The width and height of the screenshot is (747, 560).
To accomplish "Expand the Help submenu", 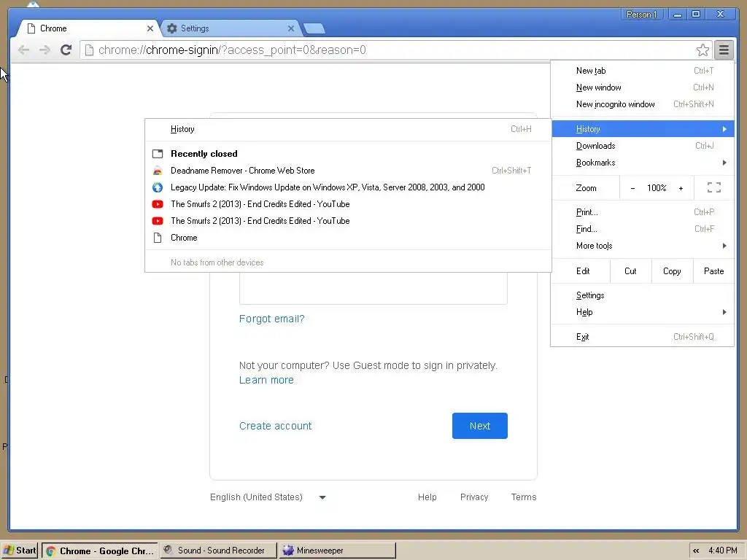I will click(642, 312).
